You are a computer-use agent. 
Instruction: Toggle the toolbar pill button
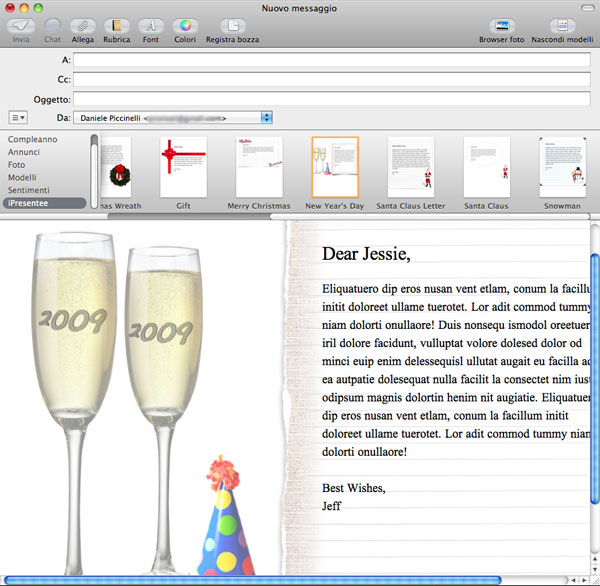pos(587,8)
